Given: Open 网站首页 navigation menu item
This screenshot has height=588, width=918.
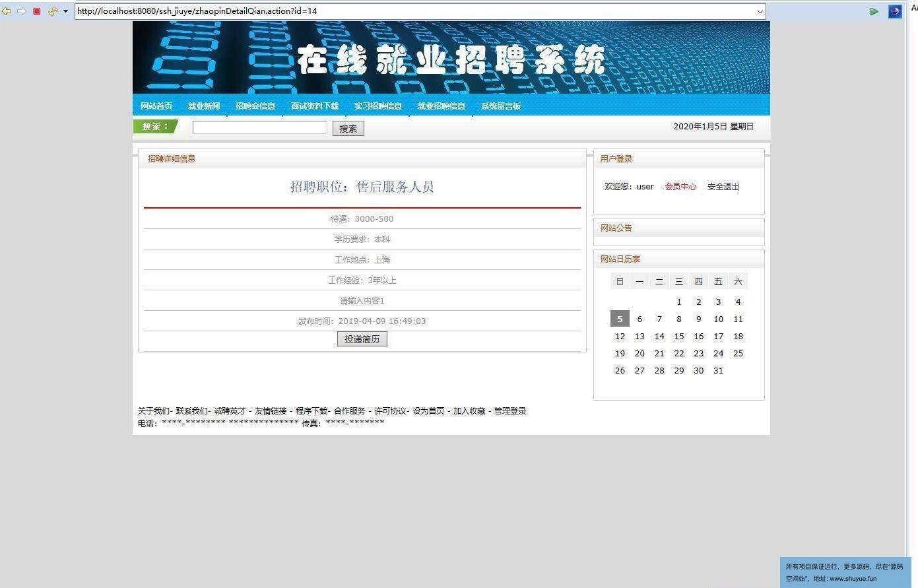Looking at the screenshot, I should (x=156, y=106).
